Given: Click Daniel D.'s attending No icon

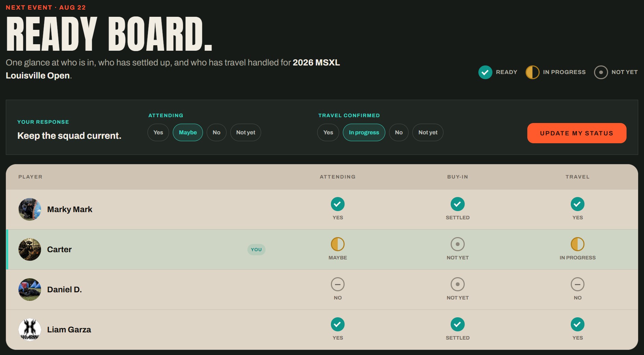Looking at the screenshot, I should pyautogui.click(x=338, y=284).
